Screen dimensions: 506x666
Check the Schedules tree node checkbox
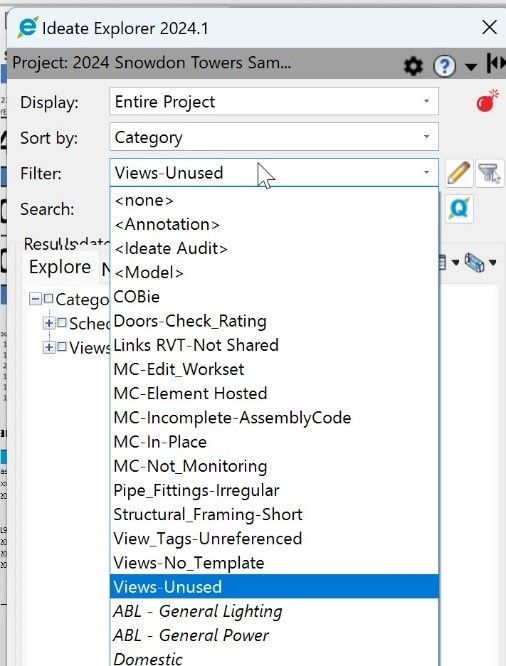62,323
